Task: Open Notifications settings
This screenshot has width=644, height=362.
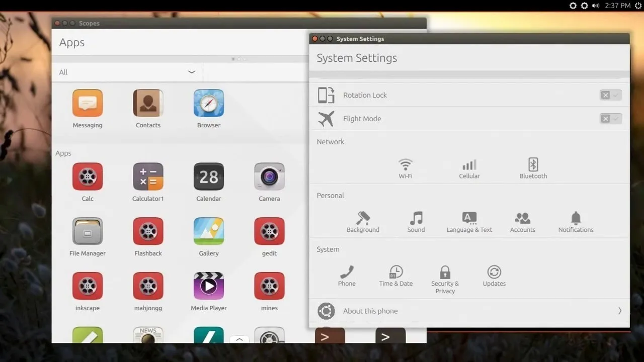Action: (576, 221)
